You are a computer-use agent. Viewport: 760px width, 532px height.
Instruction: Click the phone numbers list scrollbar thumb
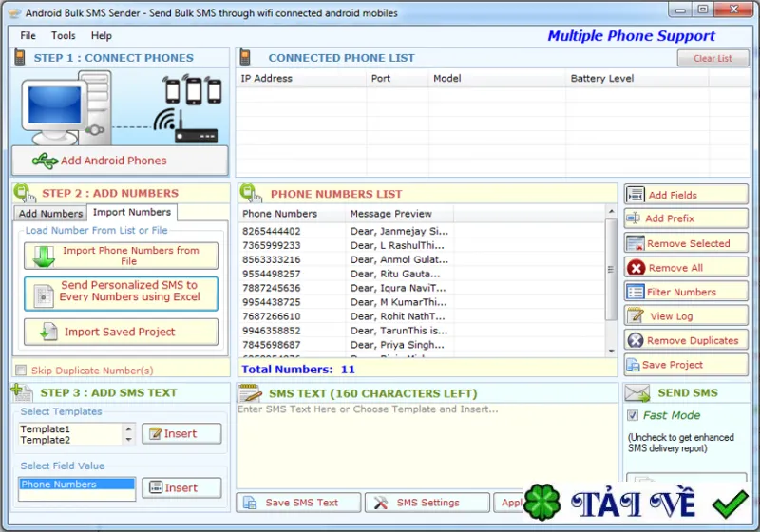611,270
